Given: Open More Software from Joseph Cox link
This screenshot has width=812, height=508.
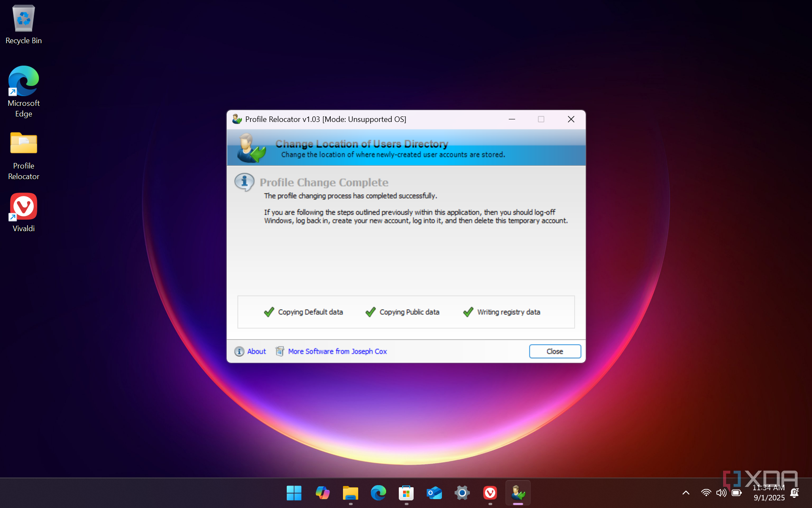Looking at the screenshot, I should [337, 351].
